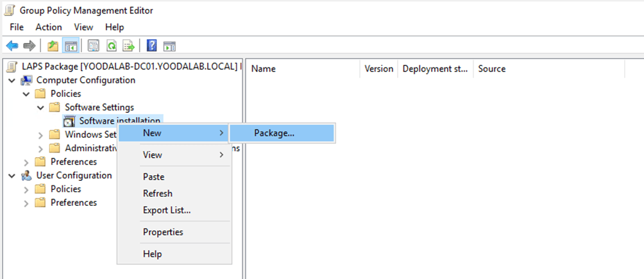
Task: Open the View menu in menu bar
Action: 83,27
